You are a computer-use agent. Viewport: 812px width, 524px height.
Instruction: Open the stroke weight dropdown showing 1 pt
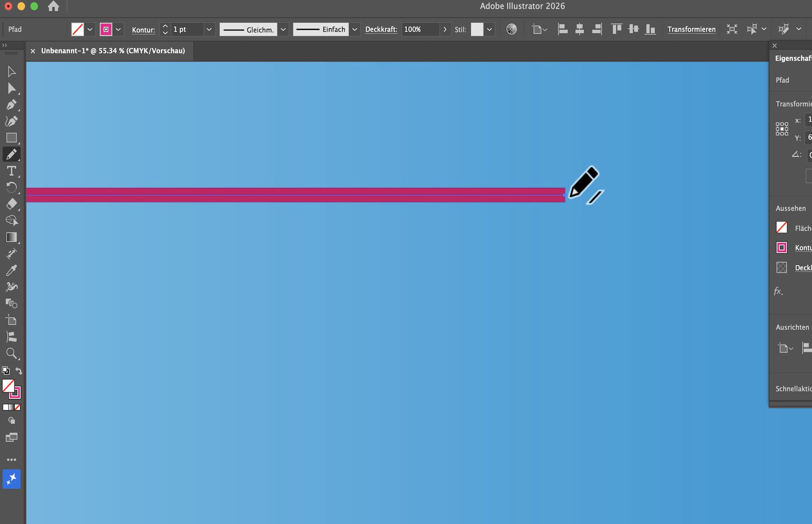click(209, 29)
